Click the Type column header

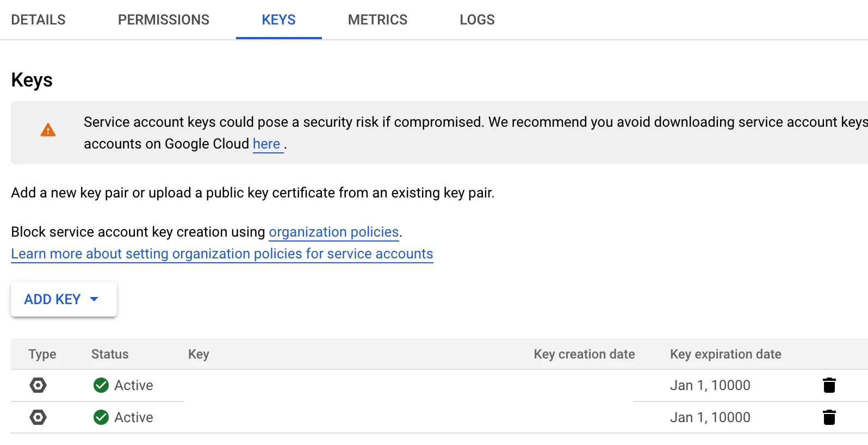42,354
